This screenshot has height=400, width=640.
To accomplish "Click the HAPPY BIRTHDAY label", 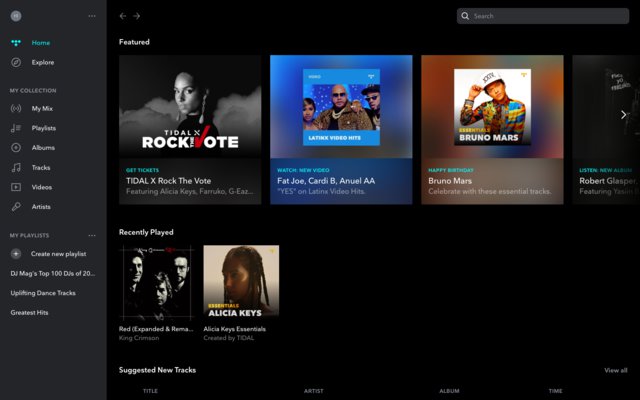I will click(x=451, y=170).
